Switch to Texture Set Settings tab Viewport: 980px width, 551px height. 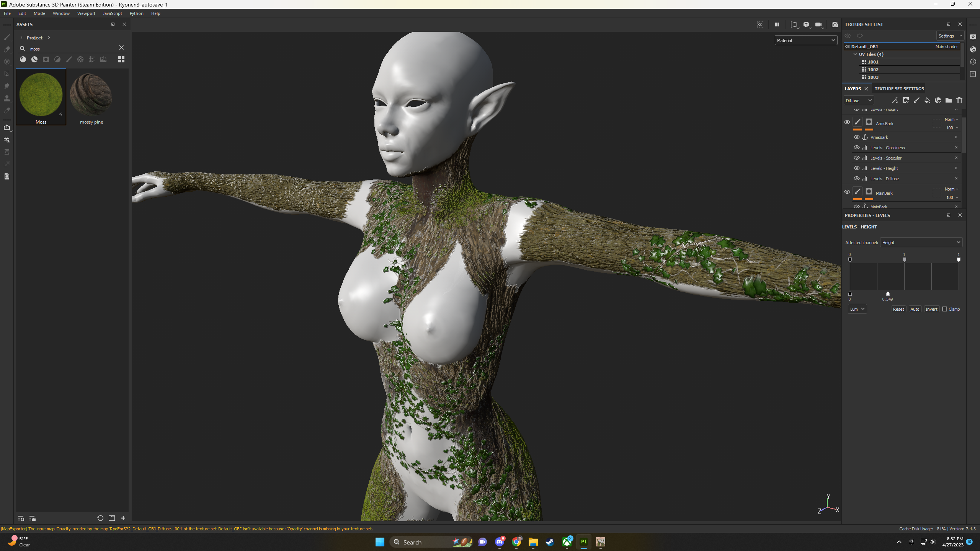[899, 89]
